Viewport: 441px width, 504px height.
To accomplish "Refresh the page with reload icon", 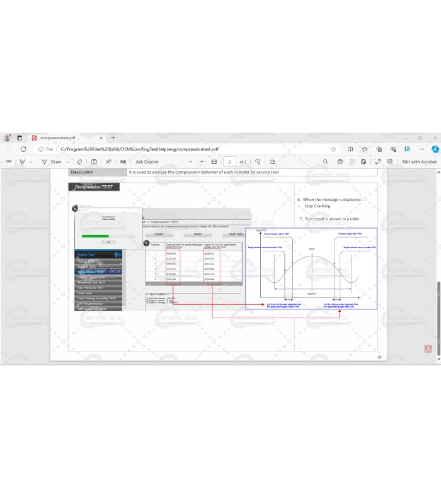I will (23, 149).
